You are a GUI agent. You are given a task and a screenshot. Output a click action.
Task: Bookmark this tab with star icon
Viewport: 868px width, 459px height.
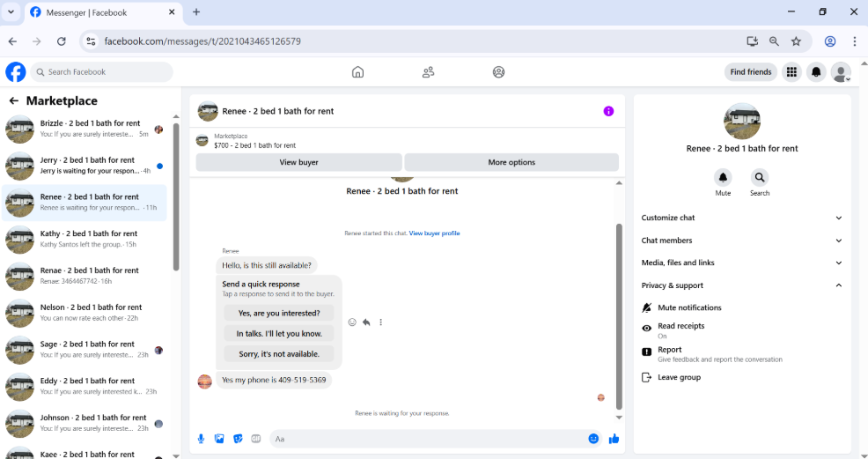[796, 41]
